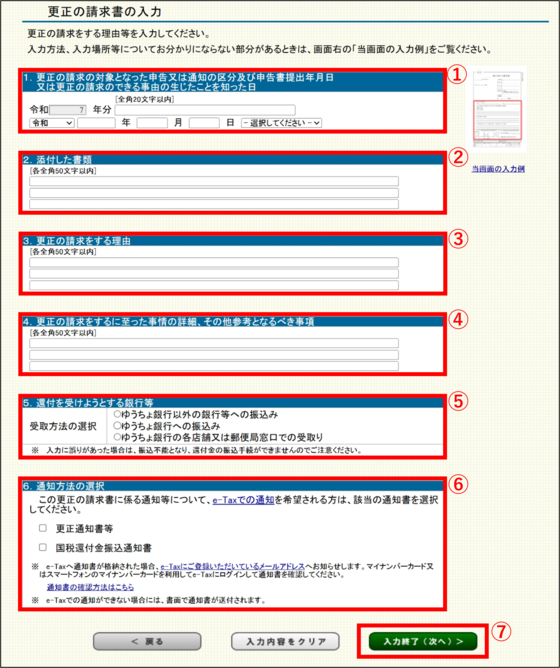Screen dimensions: 560x668
Task: Select ゆうちょ銀行への振込み radio option
Action: point(117,426)
